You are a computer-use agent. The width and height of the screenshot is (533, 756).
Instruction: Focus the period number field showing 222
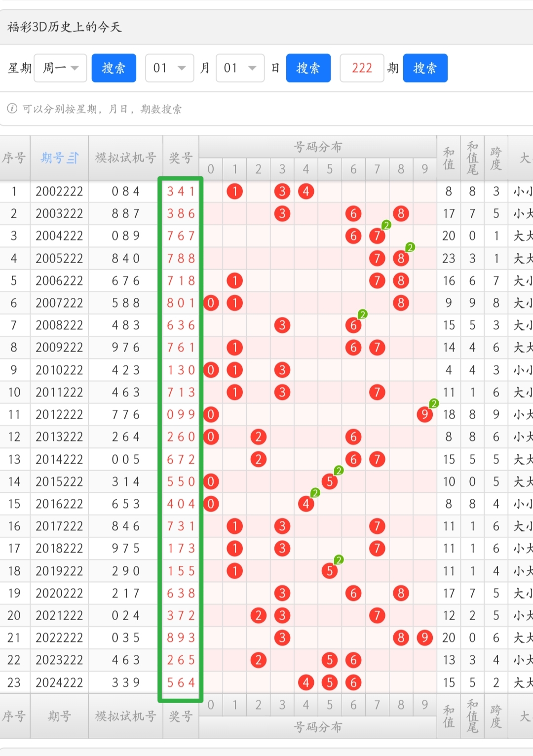362,68
